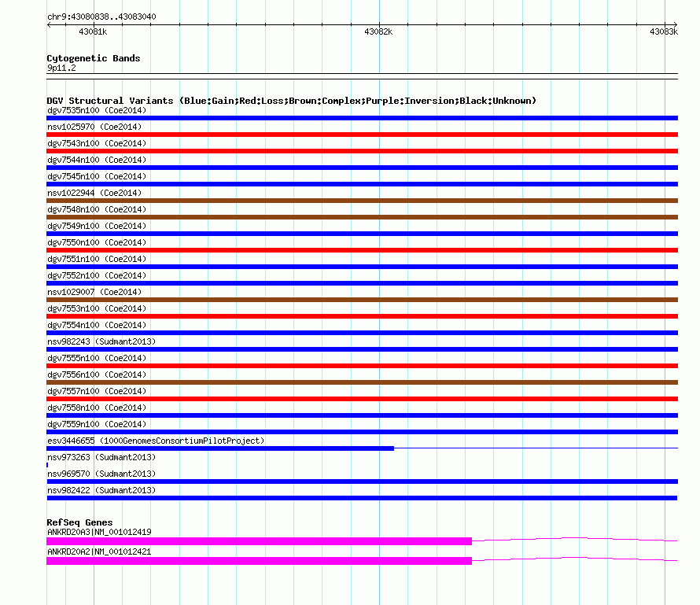Image resolution: width=700 pixels, height=605 pixels.
Task: Open variant dgv7552n100 (Coe2014) label
Action: 97,275
